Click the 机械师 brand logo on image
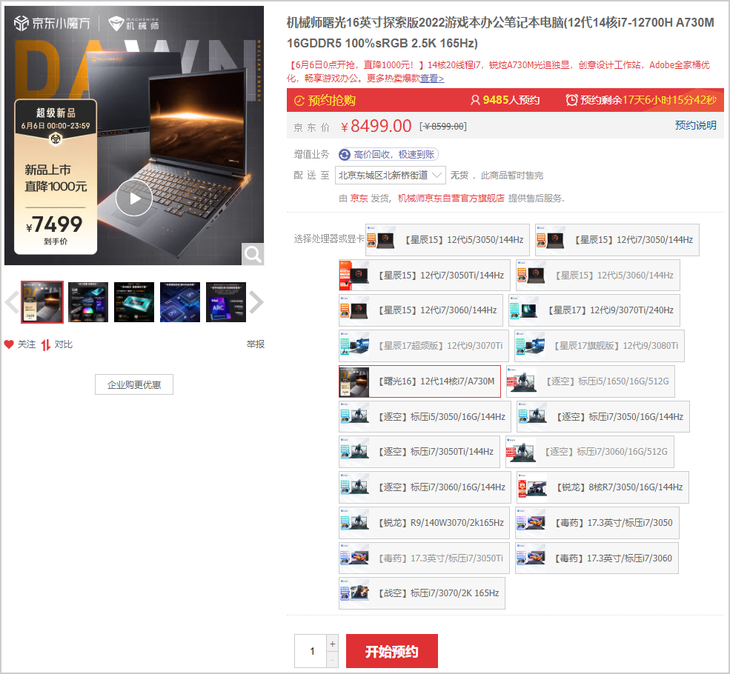 pos(134,23)
